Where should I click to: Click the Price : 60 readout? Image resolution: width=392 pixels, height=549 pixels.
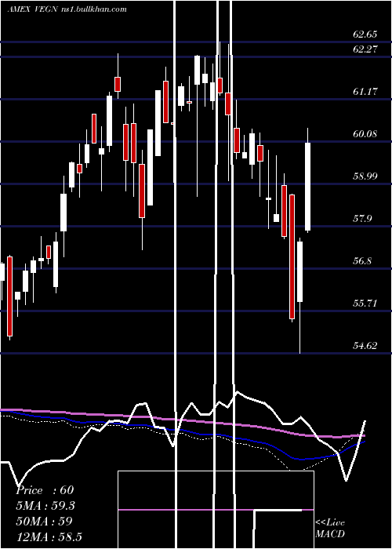click(x=45, y=490)
